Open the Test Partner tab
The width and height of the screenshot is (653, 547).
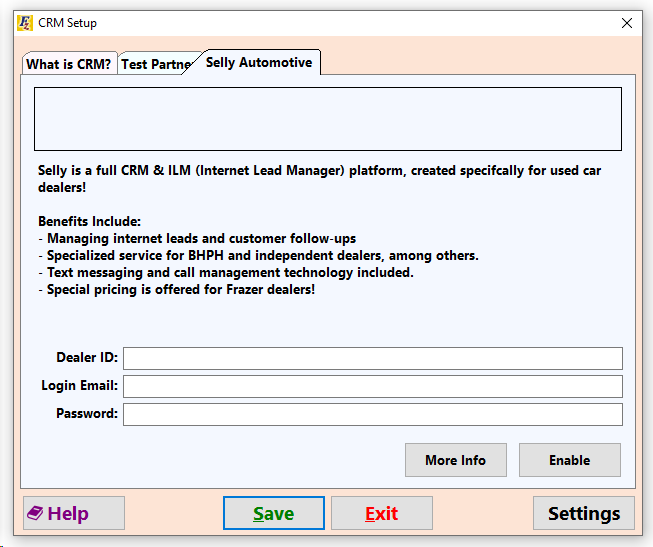[156, 64]
